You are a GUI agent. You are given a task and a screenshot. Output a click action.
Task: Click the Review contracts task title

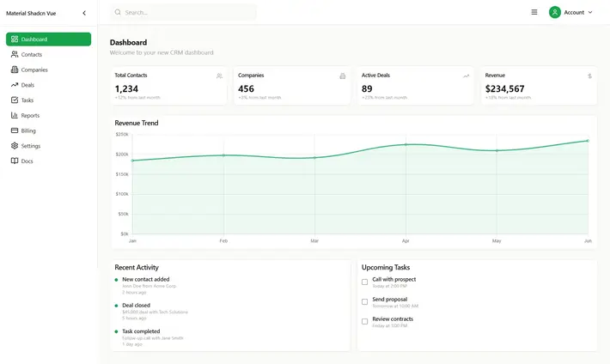coord(393,318)
